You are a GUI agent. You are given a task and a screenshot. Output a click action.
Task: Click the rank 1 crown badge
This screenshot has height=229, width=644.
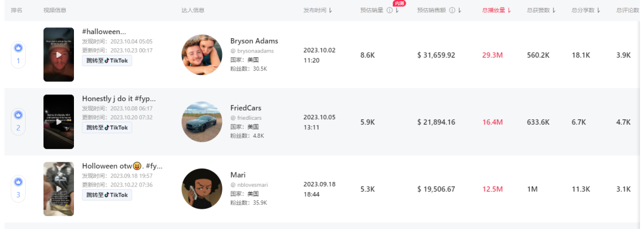point(18,48)
